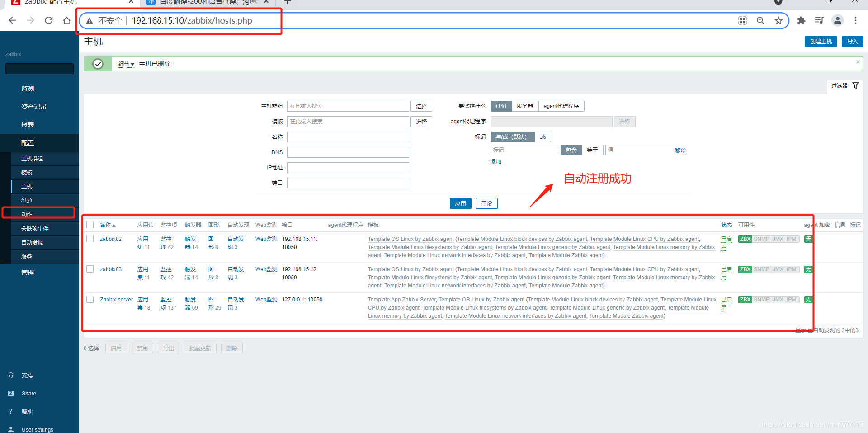Open 关联项事件 in the sidebar
Screen dimensions: 868x433
click(x=45, y=229)
